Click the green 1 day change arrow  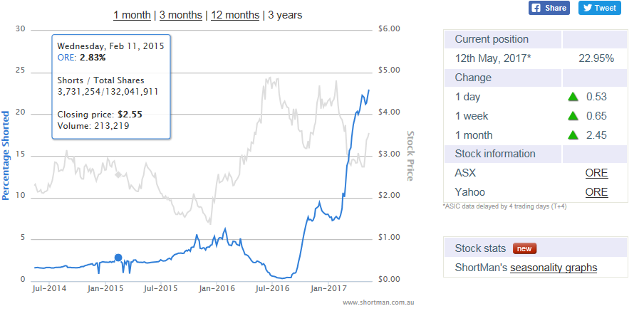point(571,97)
